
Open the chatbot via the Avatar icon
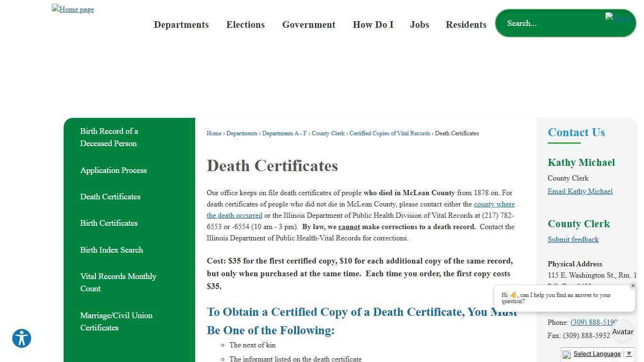pyautogui.click(x=622, y=331)
